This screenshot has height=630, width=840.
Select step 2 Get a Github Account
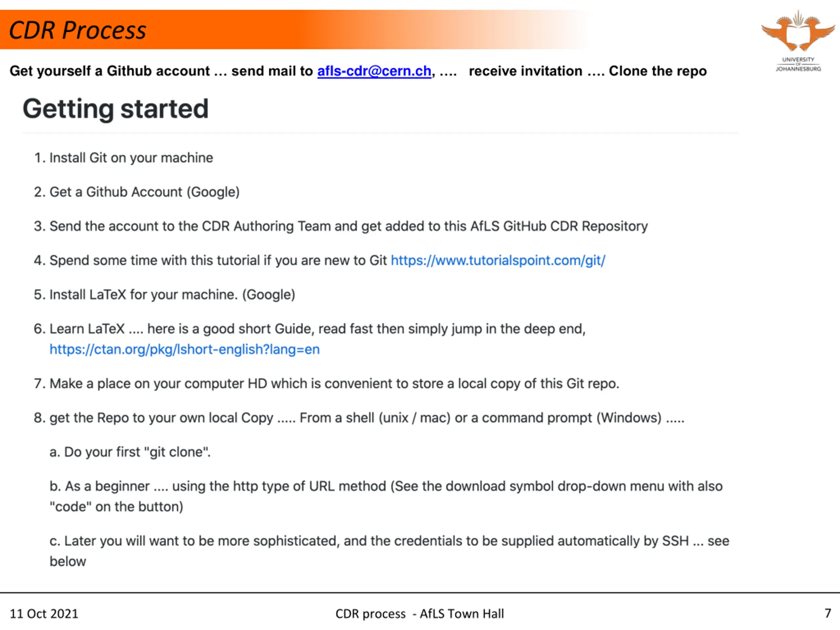tap(137, 192)
